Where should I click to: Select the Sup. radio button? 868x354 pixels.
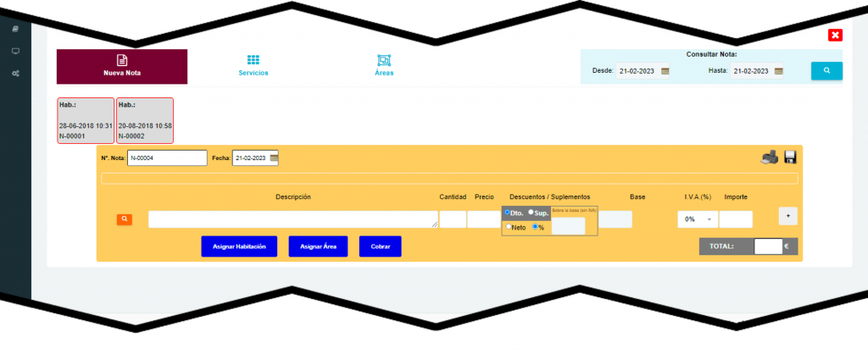click(531, 213)
